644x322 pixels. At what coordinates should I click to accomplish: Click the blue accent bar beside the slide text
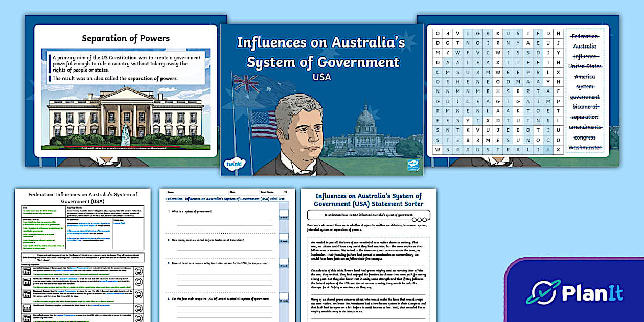point(49,64)
